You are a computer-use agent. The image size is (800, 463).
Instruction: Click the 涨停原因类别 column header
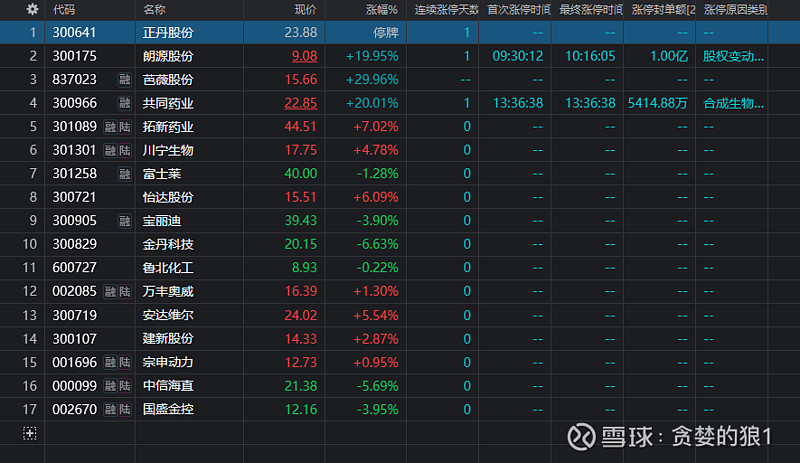coord(735,10)
